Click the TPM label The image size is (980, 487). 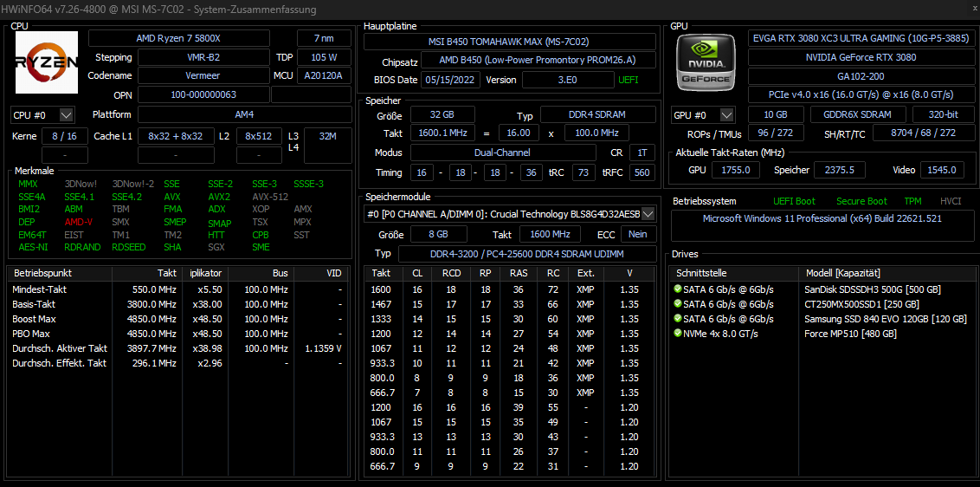click(912, 202)
